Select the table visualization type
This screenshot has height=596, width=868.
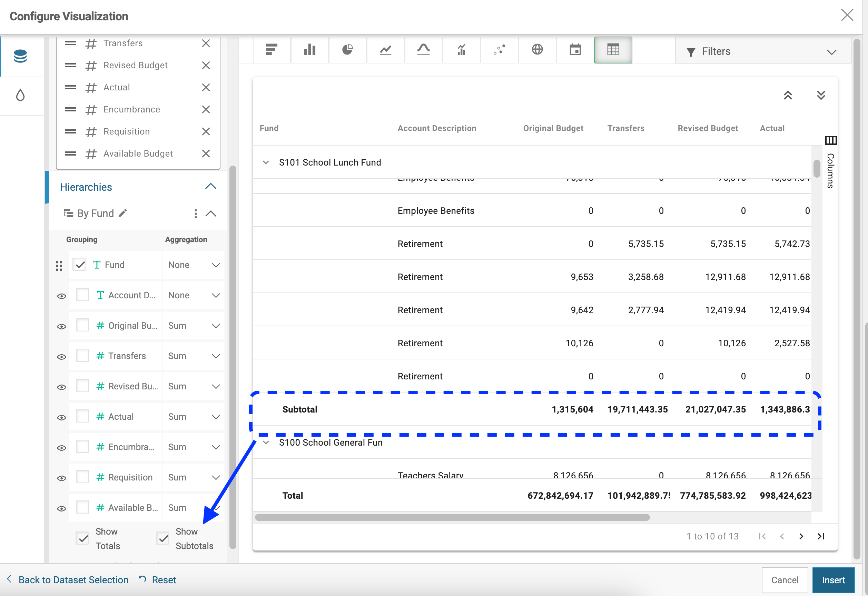point(613,50)
